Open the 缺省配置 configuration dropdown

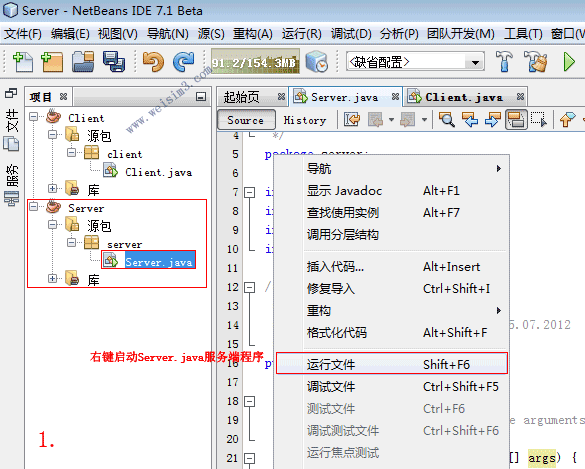click(475, 62)
